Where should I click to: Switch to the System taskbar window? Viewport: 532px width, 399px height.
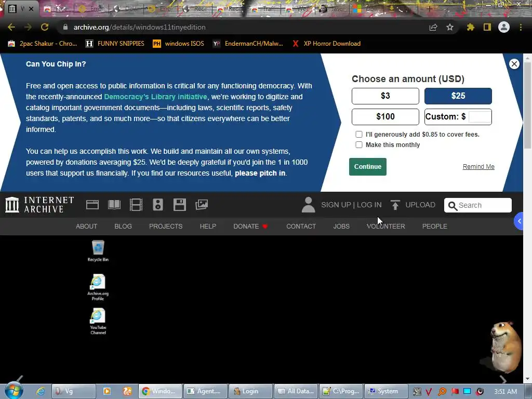coord(385,391)
